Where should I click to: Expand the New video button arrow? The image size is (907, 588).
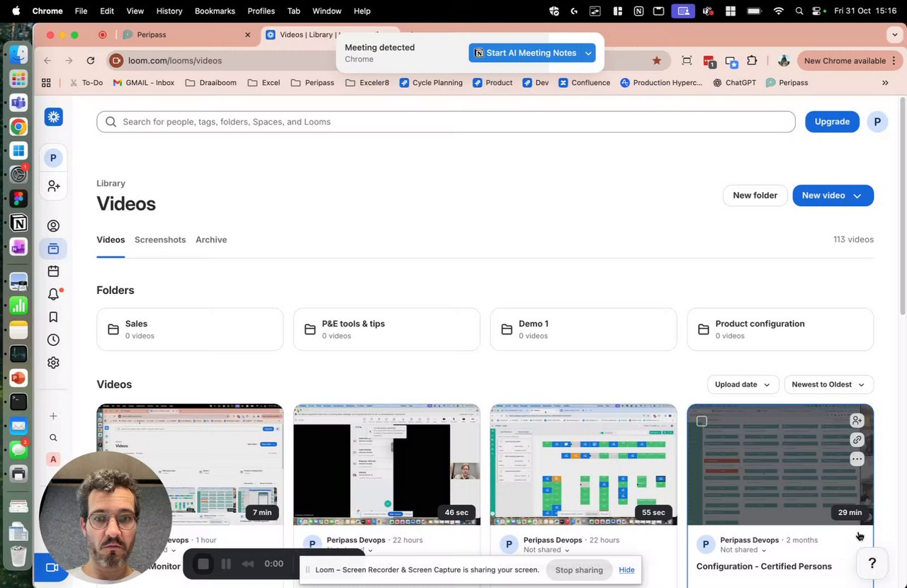pos(857,196)
